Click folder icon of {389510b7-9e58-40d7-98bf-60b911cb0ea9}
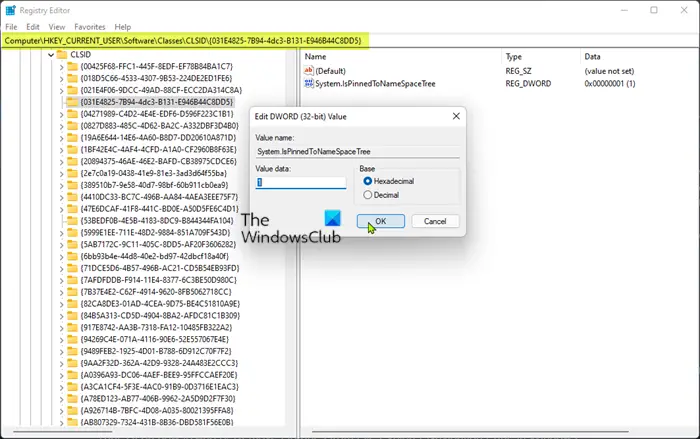The width and height of the screenshot is (700, 439). tap(72, 185)
